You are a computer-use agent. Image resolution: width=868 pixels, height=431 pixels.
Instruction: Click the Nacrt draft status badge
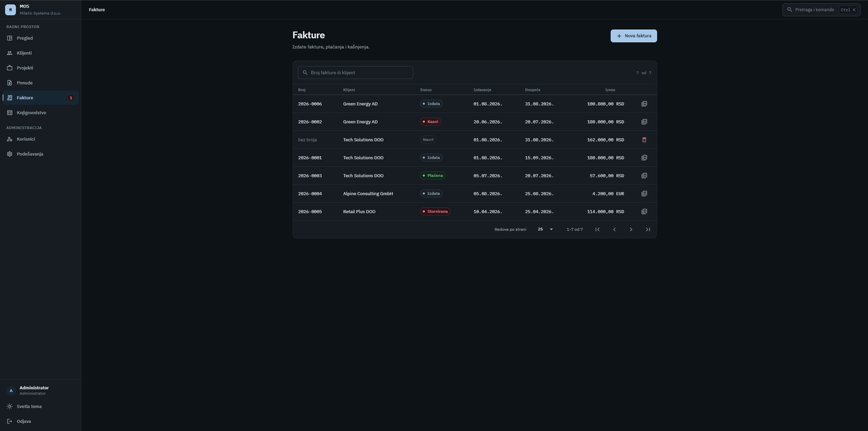[428, 140]
